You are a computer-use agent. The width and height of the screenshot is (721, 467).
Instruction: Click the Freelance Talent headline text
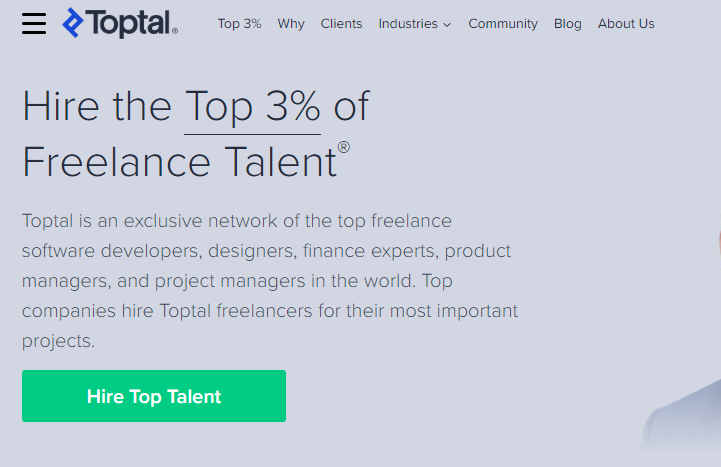(x=179, y=162)
